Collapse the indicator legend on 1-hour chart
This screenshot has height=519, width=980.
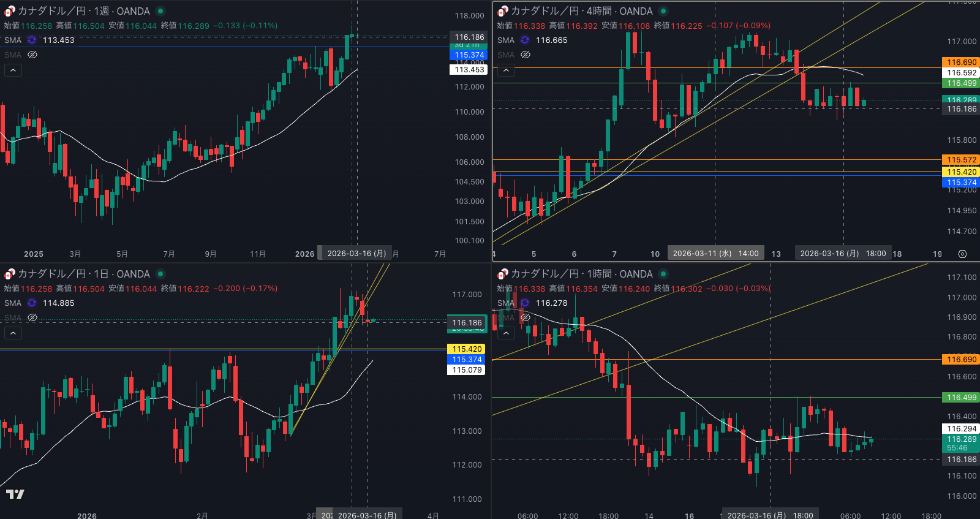506,333
